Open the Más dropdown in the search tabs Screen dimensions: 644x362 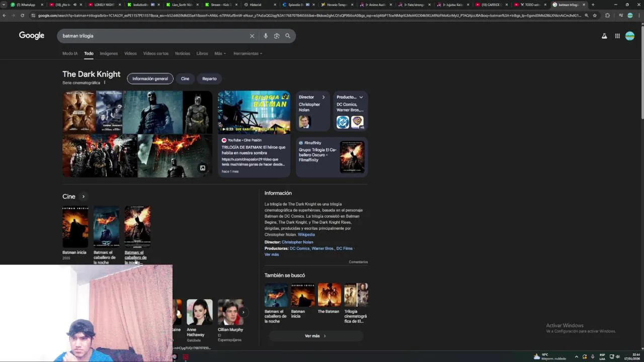point(220,53)
